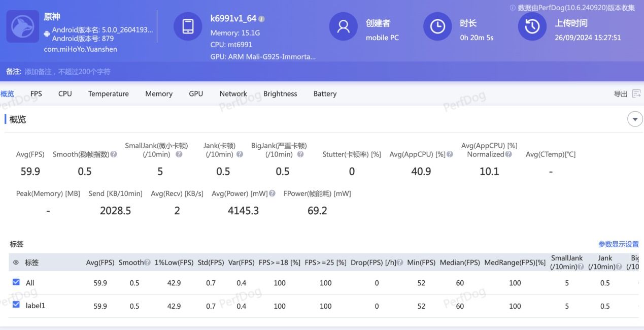Click the Normalized value 10.1
The image size is (644, 330).
pyautogui.click(x=489, y=172)
